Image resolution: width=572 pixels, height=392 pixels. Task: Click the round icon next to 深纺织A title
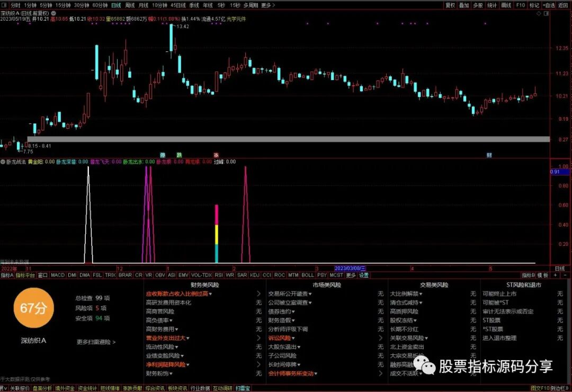pos(53,13)
